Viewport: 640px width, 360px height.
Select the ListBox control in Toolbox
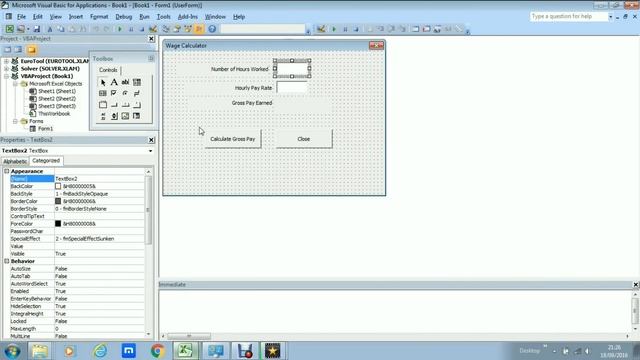tap(103, 93)
